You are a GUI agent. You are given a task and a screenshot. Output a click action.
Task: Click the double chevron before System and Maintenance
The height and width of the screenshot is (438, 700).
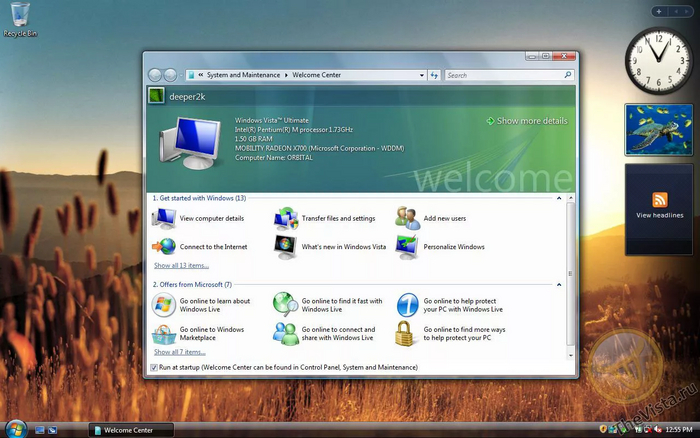[x=200, y=75]
